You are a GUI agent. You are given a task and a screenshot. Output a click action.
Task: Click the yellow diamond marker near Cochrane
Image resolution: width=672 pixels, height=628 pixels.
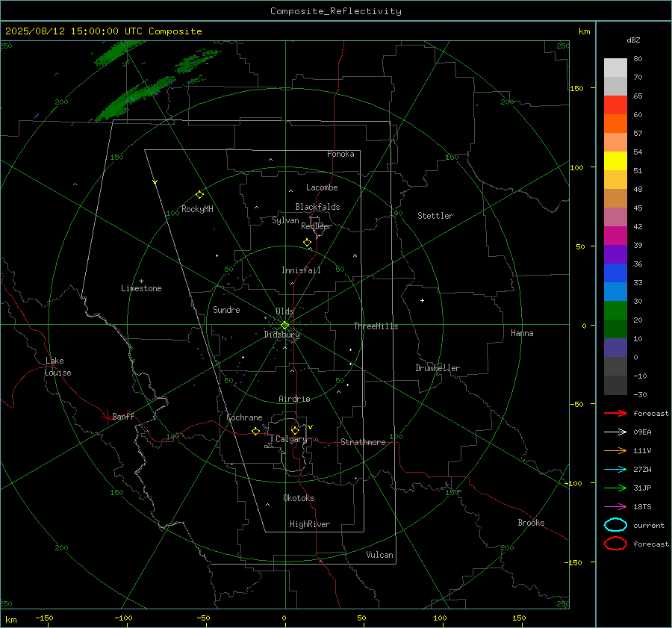click(x=255, y=431)
